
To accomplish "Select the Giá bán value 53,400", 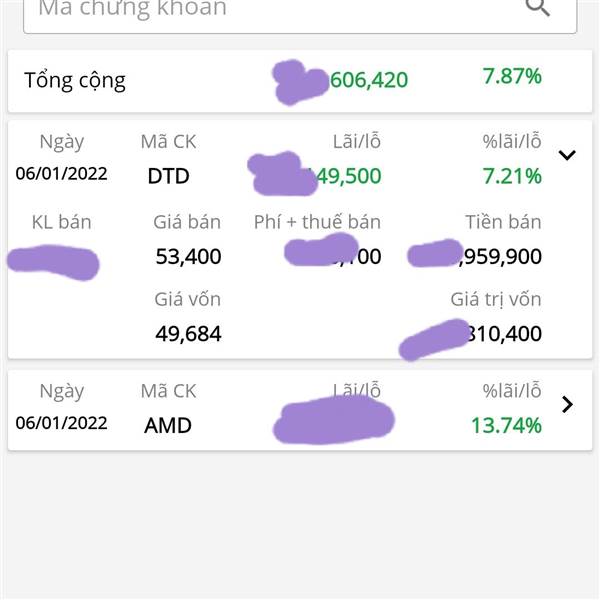I will [188, 256].
